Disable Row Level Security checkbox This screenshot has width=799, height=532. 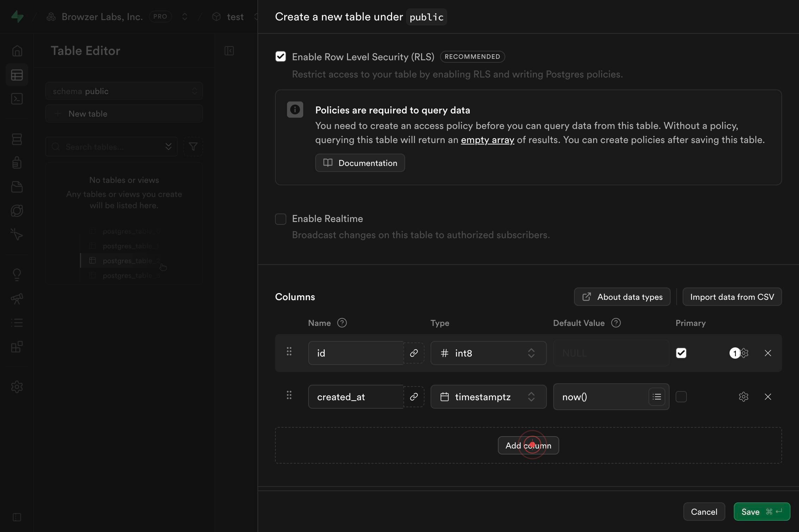pyautogui.click(x=281, y=57)
